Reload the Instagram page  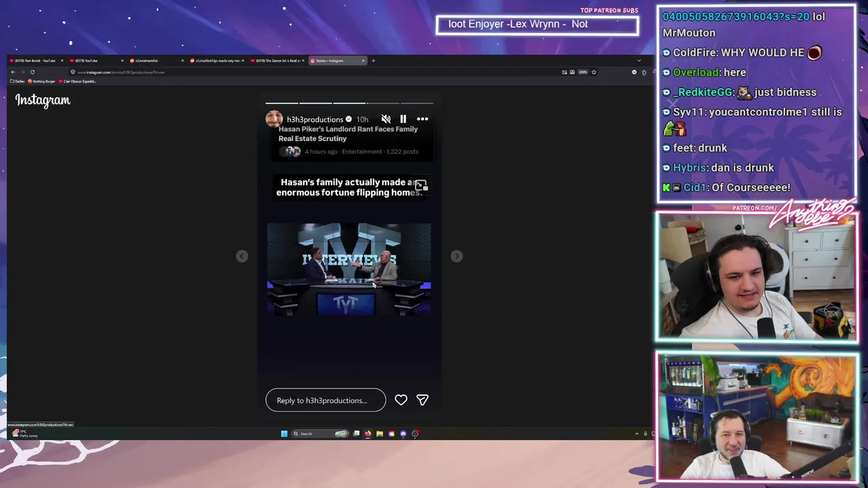(x=32, y=72)
